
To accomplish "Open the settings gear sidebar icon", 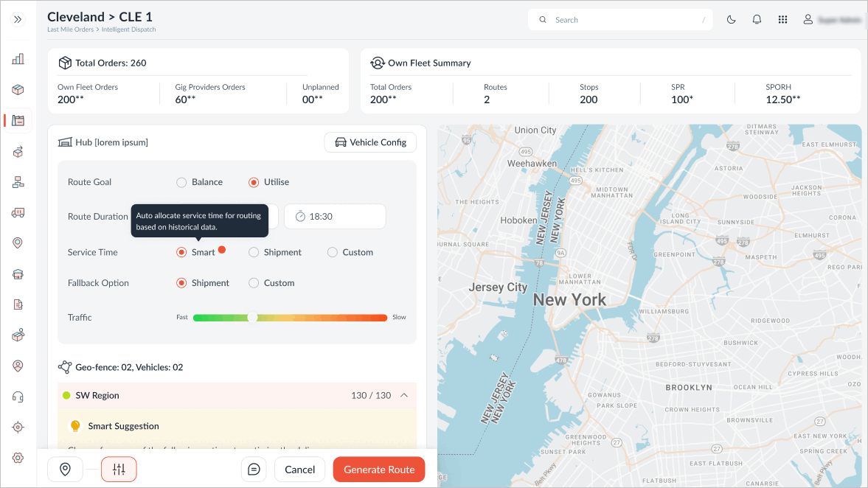I will (x=18, y=458).
